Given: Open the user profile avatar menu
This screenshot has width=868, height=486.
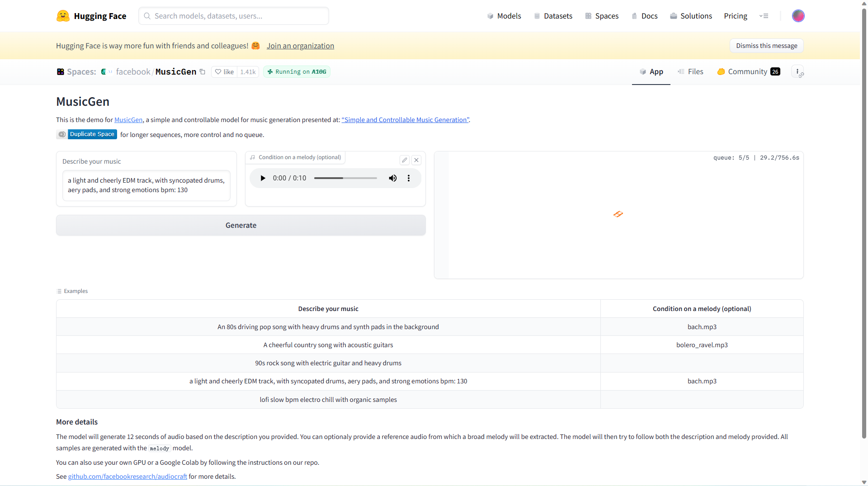Looking at the screenshot, I should (798, 16).
